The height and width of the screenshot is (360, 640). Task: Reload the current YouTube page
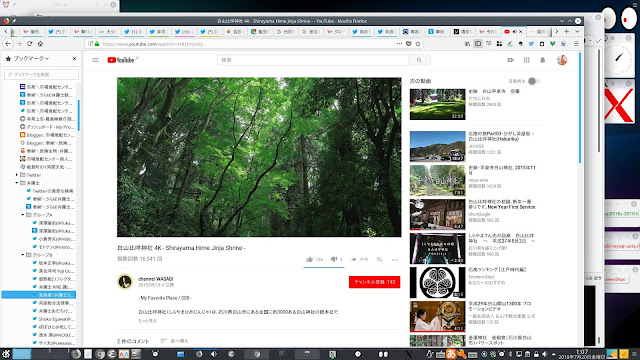coord(29,44)
